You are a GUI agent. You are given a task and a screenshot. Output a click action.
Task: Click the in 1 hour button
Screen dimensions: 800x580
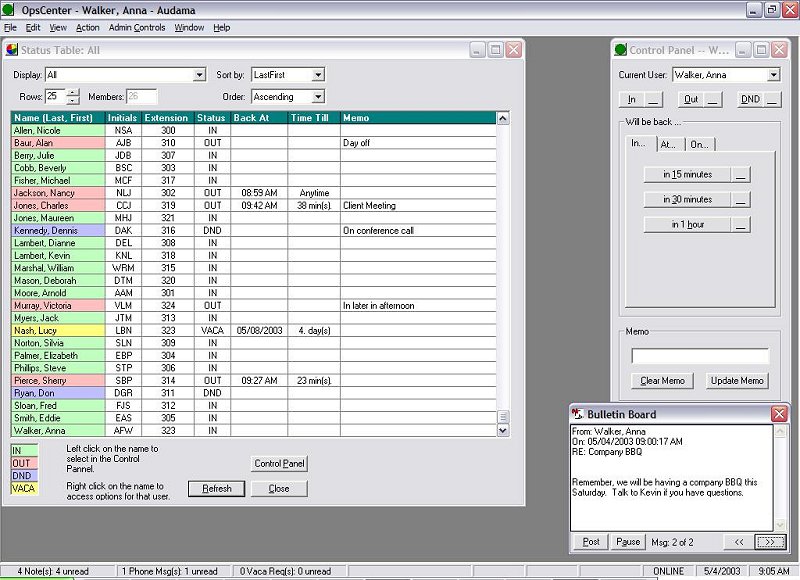point(687,224)
